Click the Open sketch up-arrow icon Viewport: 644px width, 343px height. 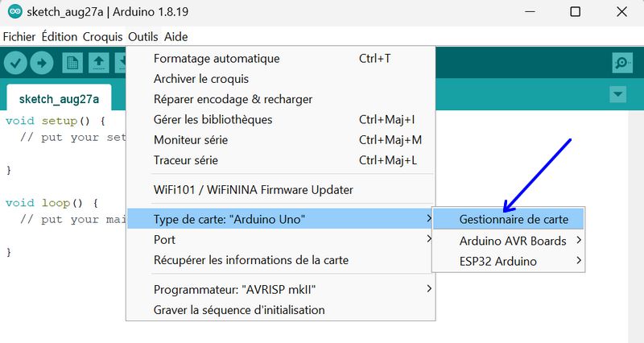98,63
